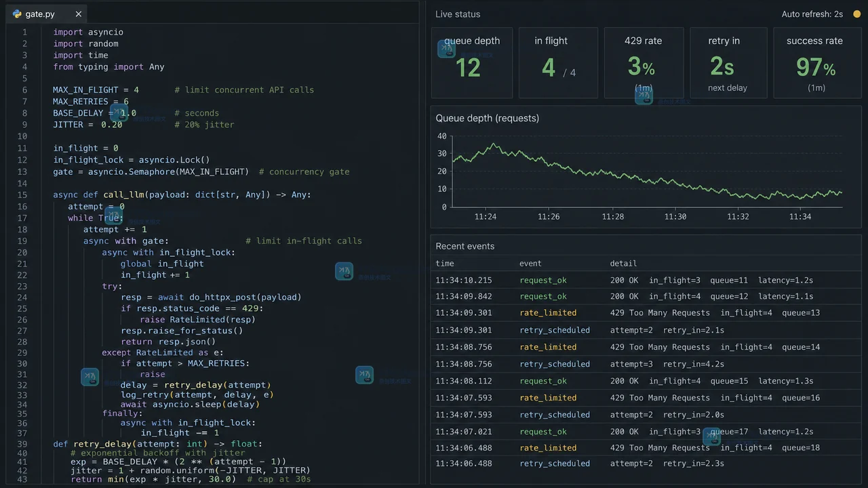
Task: Open the request_ok event at 11:34:10.215
Action: [646, 280]
